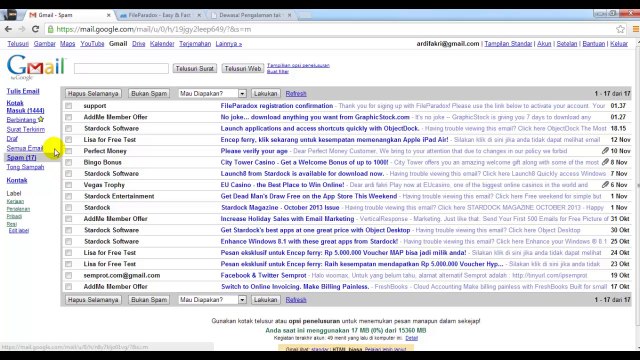Click the Setelan link
The width and height of the screenshot is (640, 360).
567,44
